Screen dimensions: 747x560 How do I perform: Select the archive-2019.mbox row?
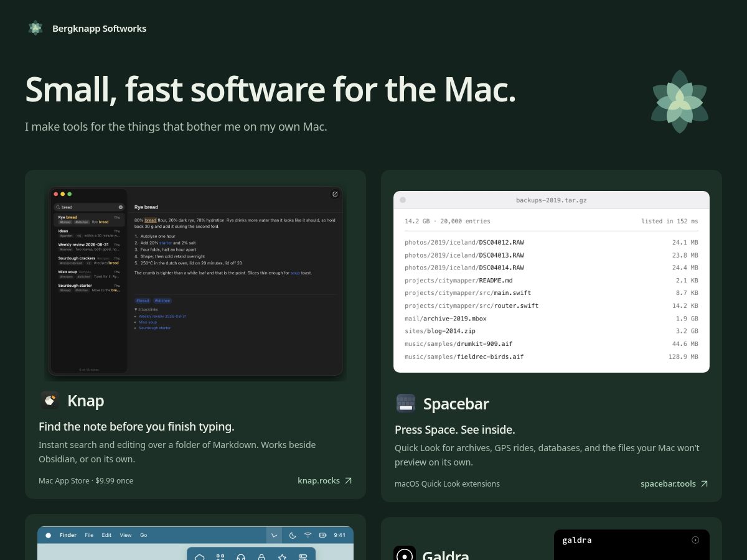(552, 319)
